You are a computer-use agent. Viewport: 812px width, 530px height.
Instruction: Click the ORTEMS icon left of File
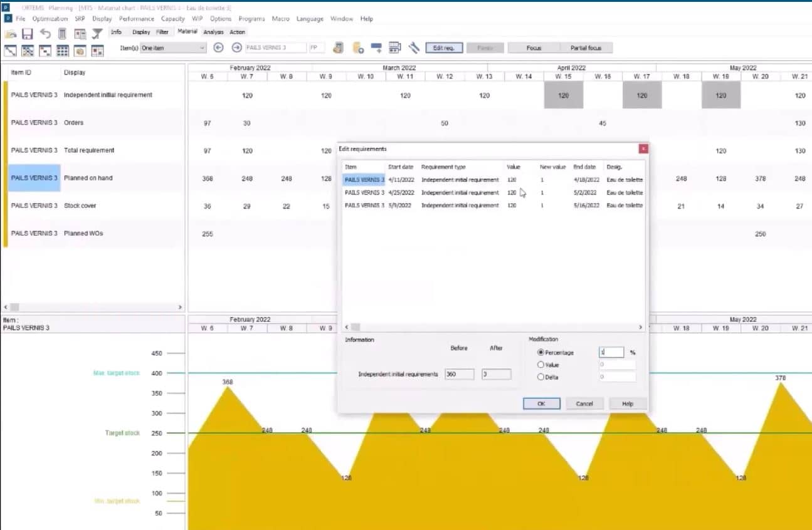point(8,19)
